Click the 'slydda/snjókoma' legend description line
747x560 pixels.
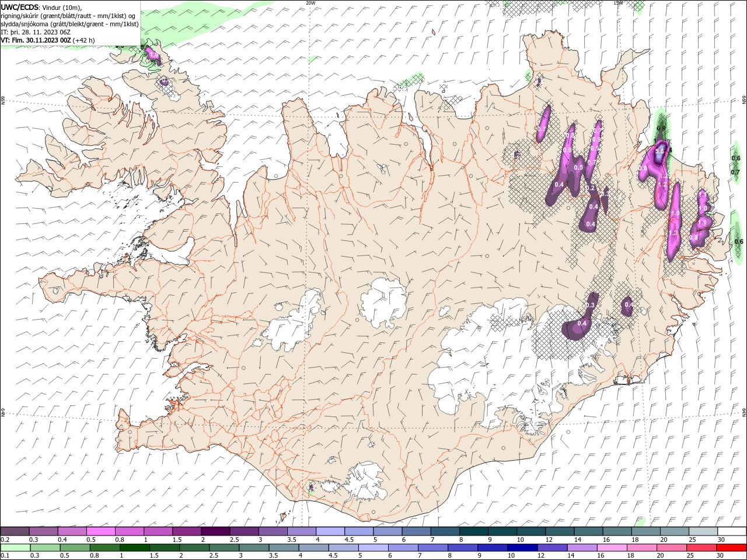pos(69,24)
